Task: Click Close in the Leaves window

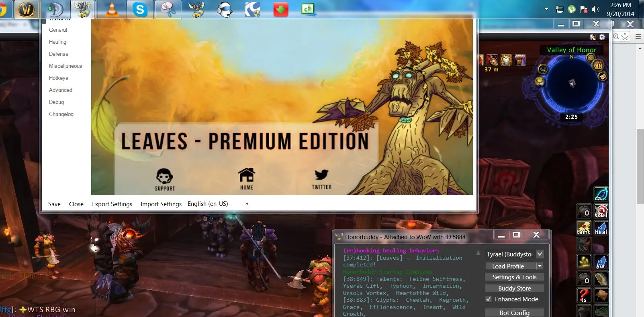Action: pyautogui.click(x=76, y=204)
